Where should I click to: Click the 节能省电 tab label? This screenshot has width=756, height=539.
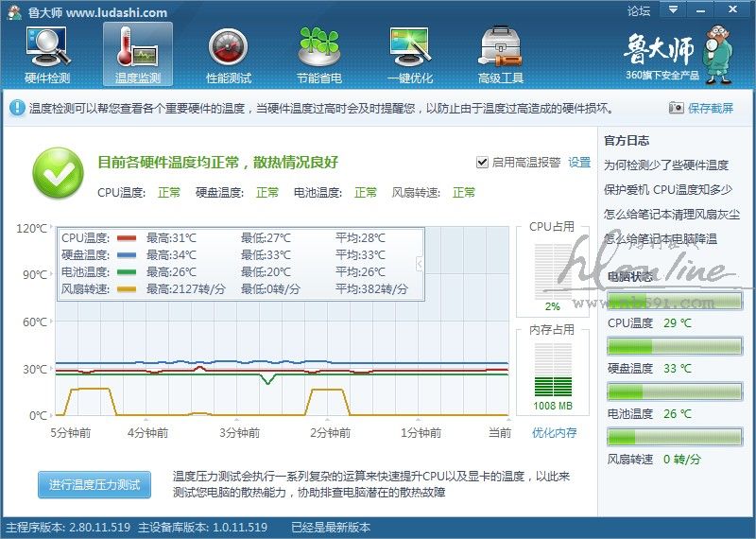point(319,78)
